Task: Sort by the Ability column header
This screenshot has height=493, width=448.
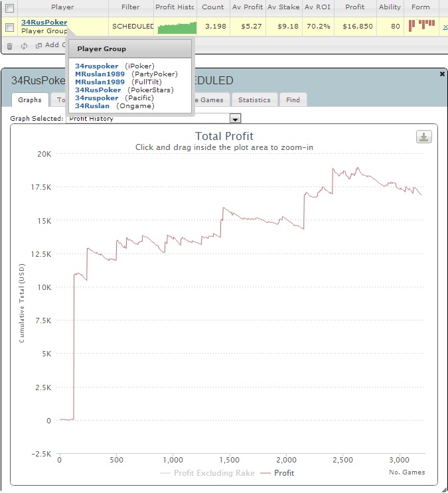Action: click(390, 7)
